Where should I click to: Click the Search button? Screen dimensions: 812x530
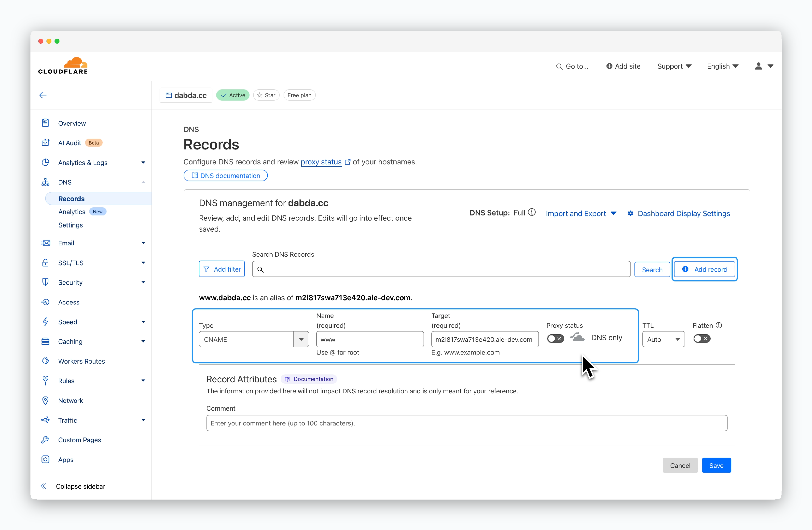652,270
